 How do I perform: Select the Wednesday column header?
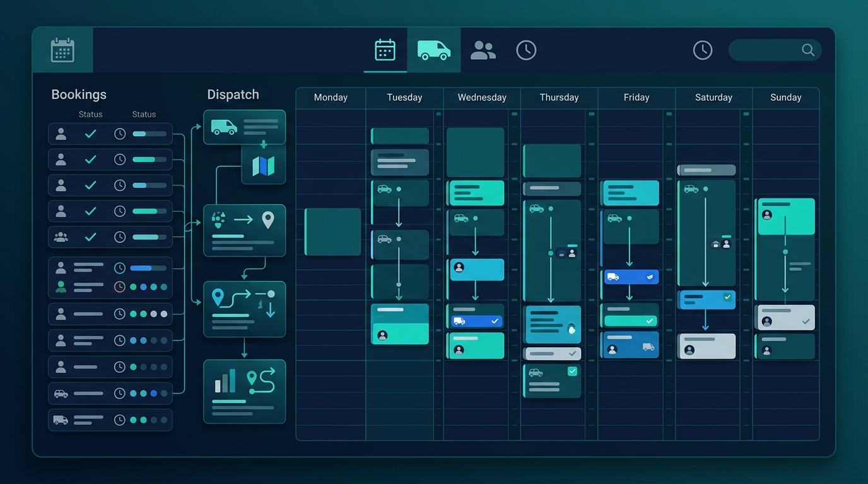[482, 98]
